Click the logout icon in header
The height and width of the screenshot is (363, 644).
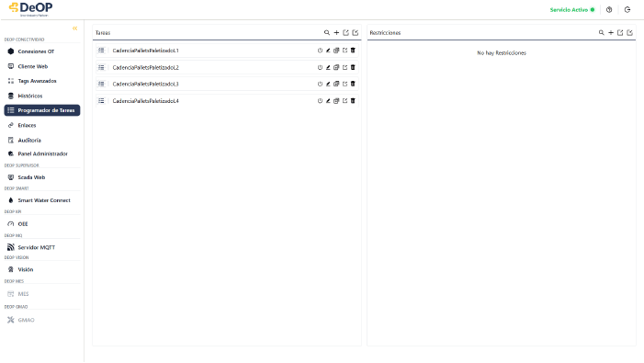tap(627, 9)
